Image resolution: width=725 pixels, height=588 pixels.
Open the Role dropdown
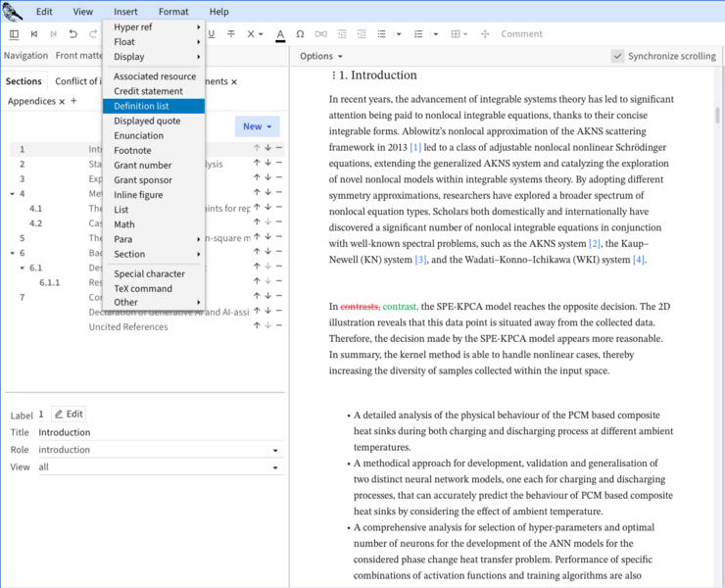pos(159,450)
